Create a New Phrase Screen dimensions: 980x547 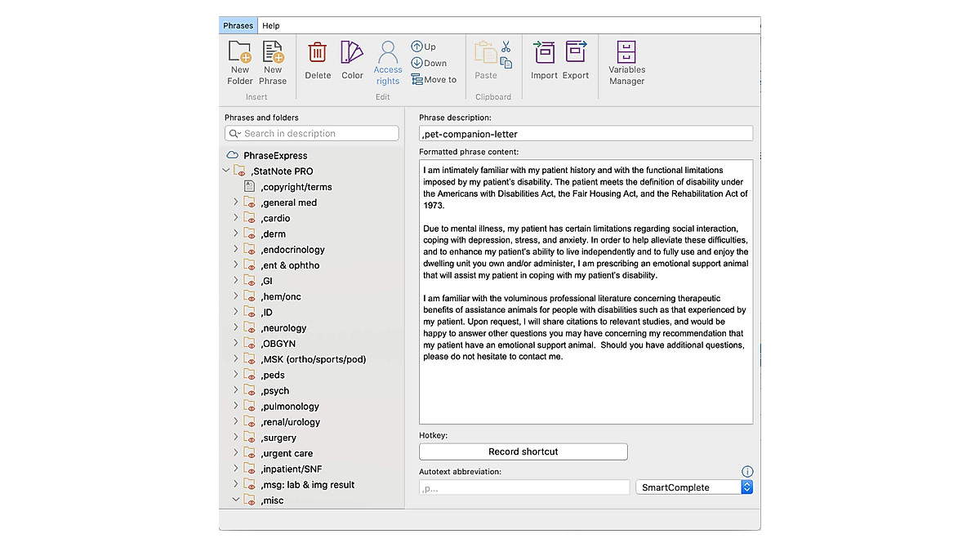point(273,61)
